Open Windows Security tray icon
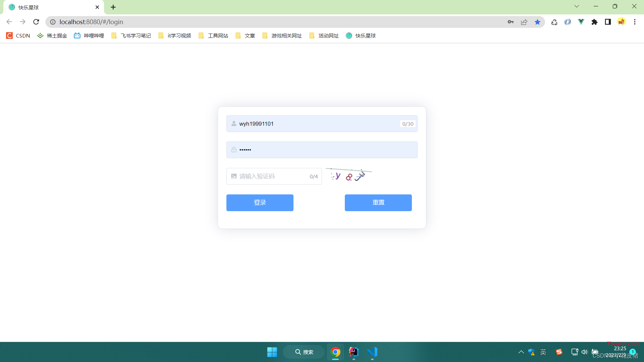644x362 pixels. (532, 352)
